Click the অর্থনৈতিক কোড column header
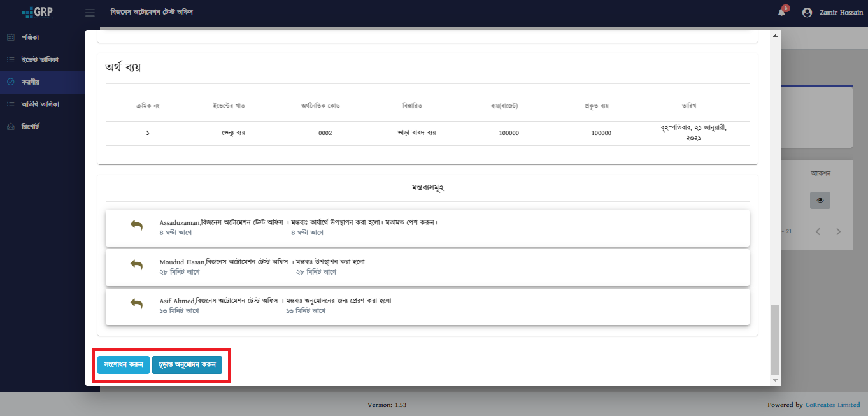This screenshot has height=416, width=868. pyautogui.click(x=320, y=105)
